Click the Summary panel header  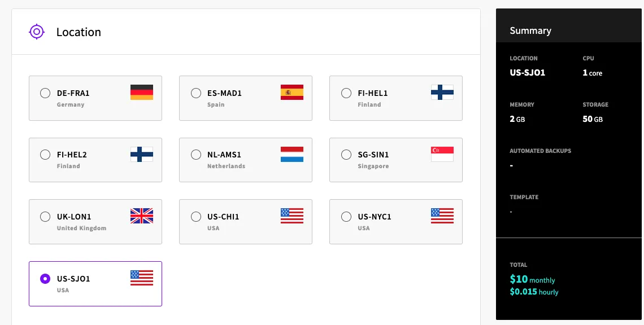tap(530, 30)
